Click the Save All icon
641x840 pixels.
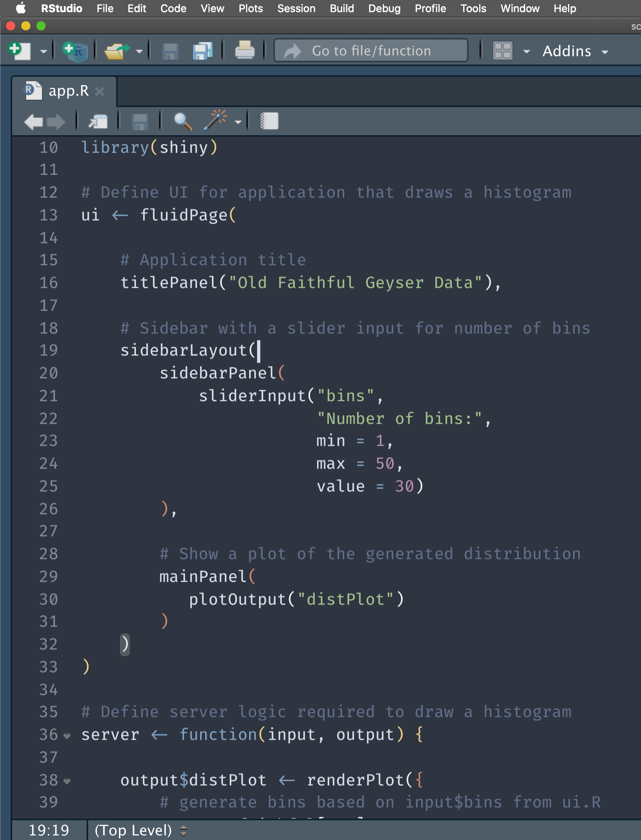tap(203, 51)
